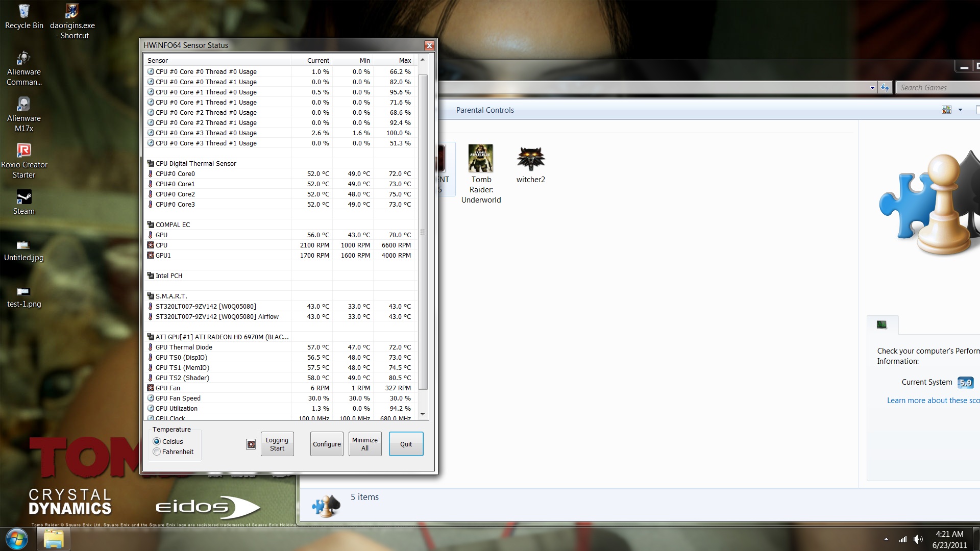
Task: Close the HWiNFO64 Sensor Status window
Action: tap(429, 45)
